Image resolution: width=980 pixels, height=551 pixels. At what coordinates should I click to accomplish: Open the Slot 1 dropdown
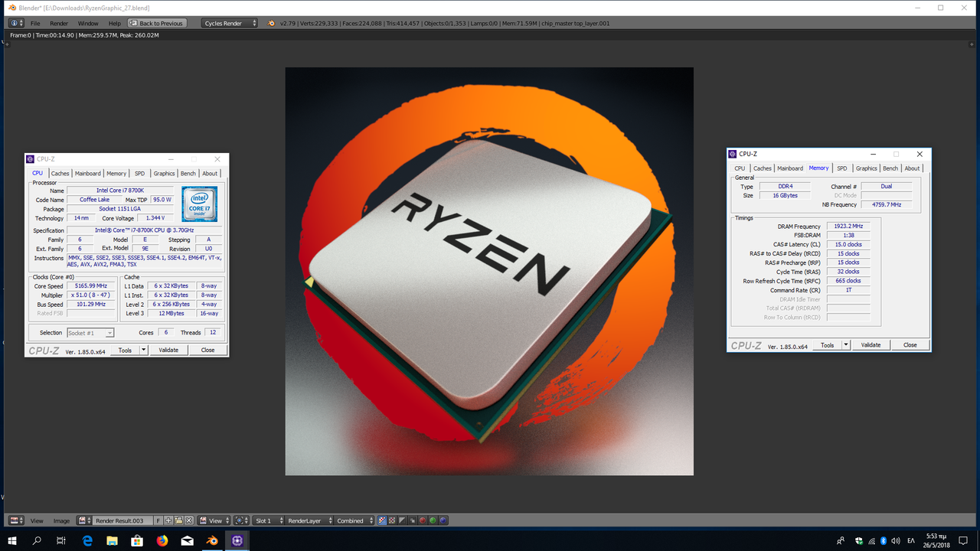pos(269,520)
